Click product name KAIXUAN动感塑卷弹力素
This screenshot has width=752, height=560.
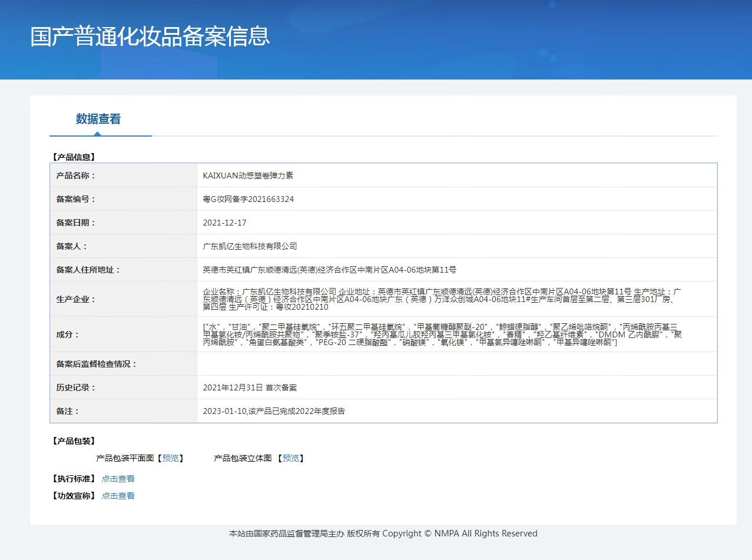[x=248, y=175]
